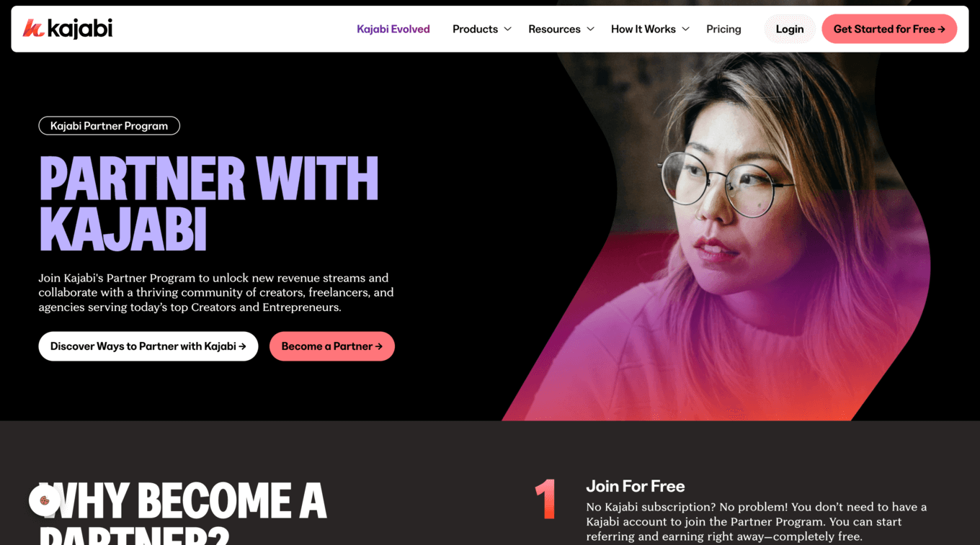Click the hero photo of the woman
The image size is (980, 545).
721,238
